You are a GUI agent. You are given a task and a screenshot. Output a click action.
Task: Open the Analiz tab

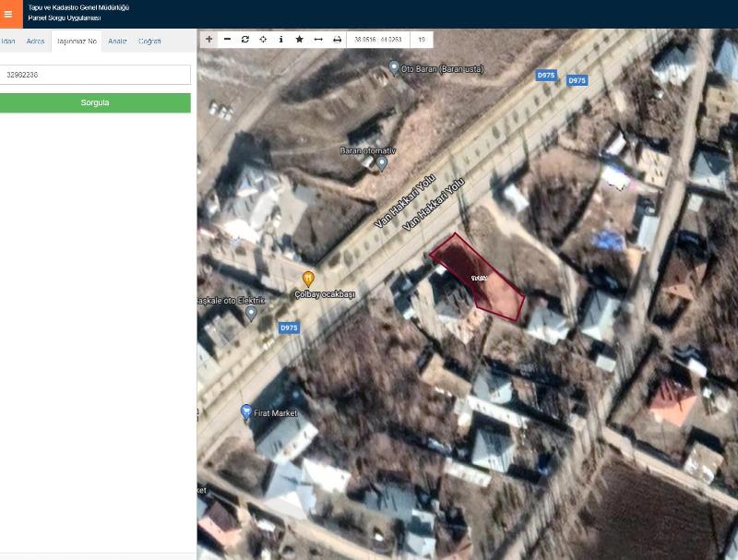tap(117, 42)
